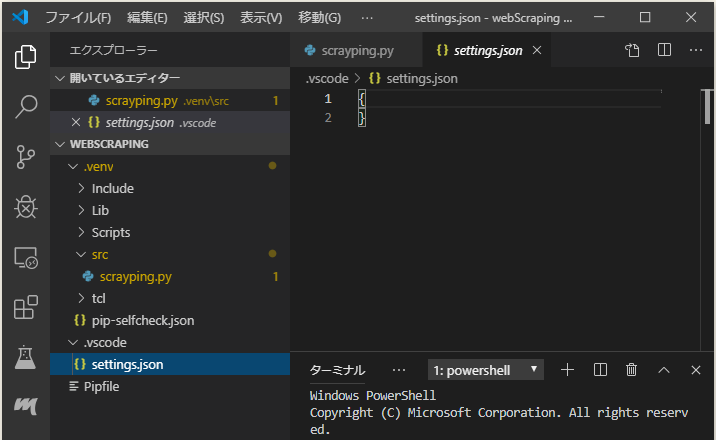Open the Pipfile in the tree

(170, 386)
